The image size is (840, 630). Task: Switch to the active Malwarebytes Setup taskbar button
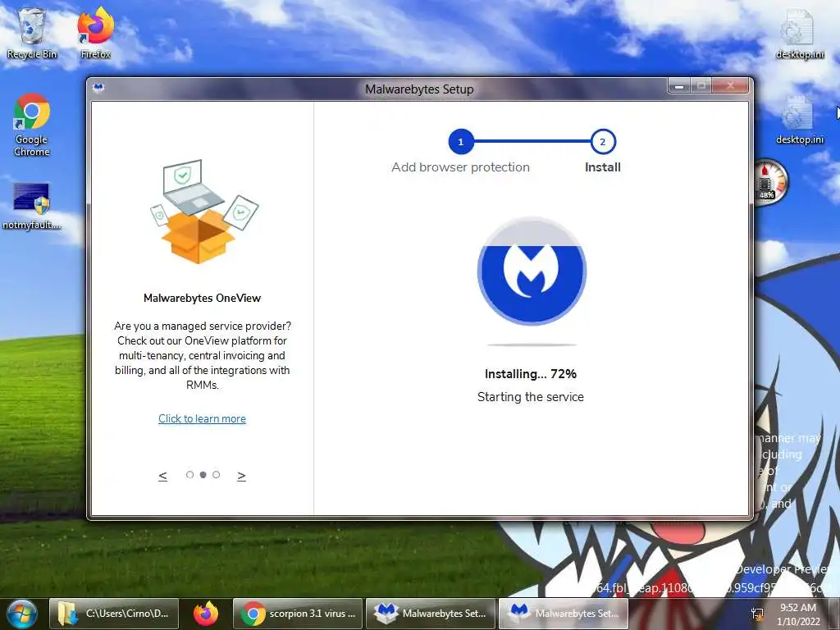click(564, 614)
